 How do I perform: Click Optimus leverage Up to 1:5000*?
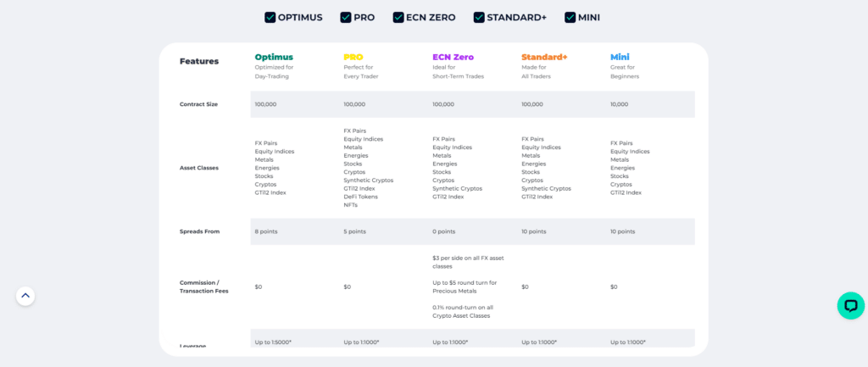click(x=273, y=342)
